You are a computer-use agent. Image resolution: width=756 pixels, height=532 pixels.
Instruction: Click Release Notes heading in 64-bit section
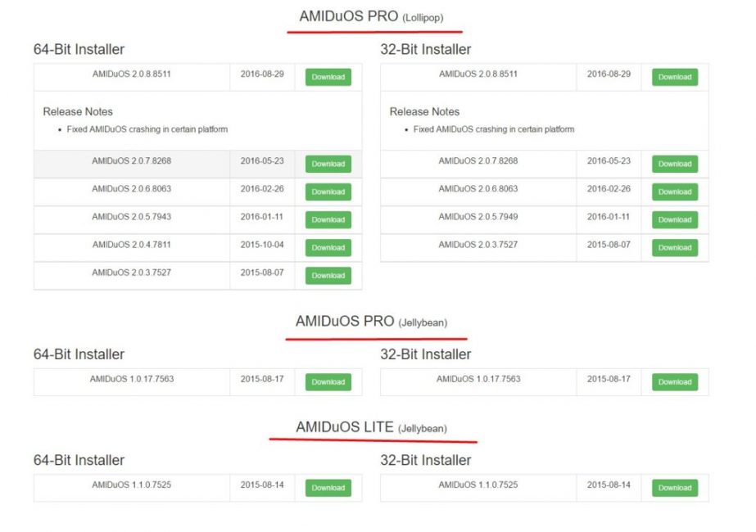tap(78, 112)
